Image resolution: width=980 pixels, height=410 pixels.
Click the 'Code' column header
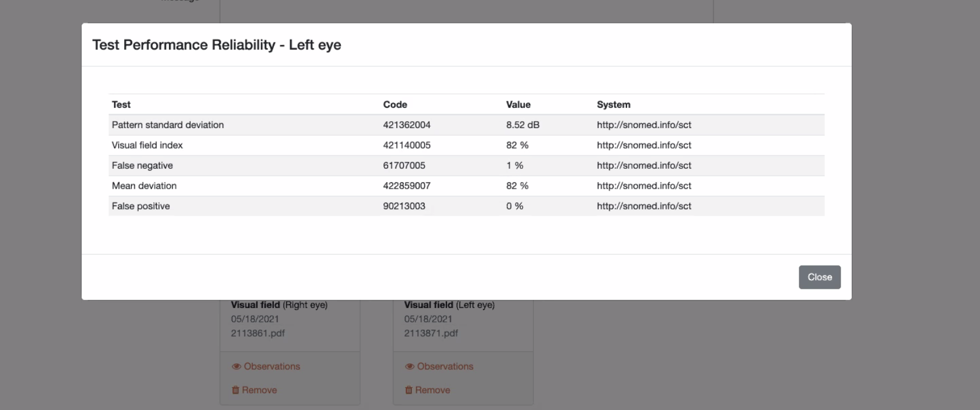coord(395,104)
